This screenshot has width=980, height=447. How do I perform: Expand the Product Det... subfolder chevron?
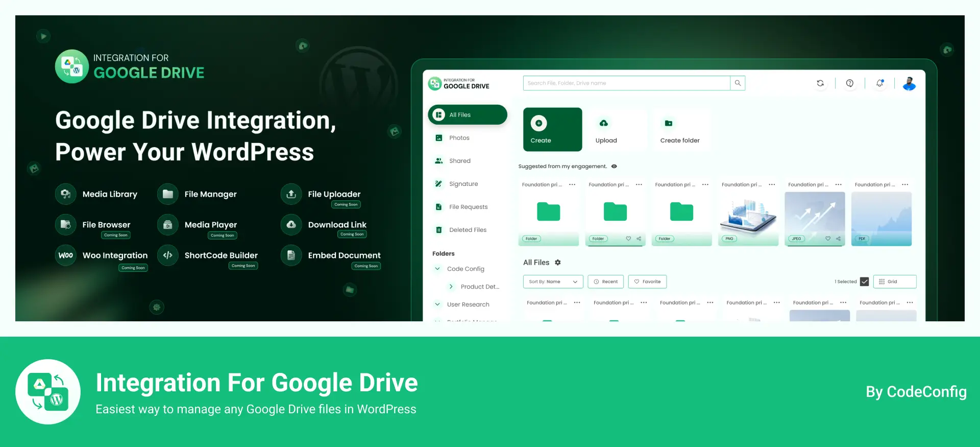click(451, 287)
